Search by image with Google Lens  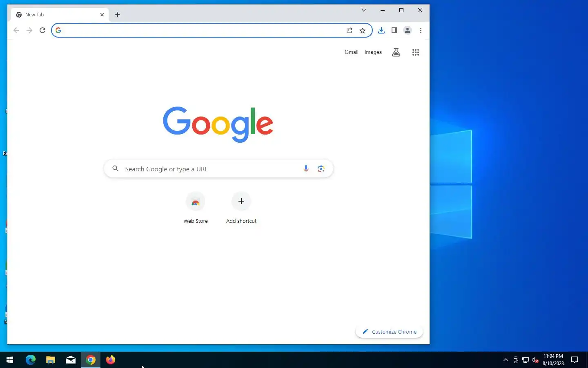(x=321, y=169)
